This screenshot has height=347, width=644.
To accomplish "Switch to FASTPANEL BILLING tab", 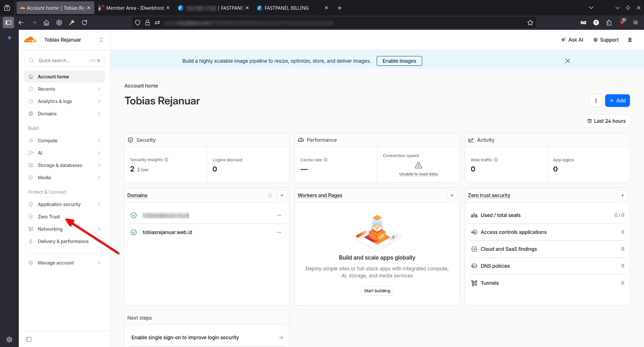I will pos(286,8).
